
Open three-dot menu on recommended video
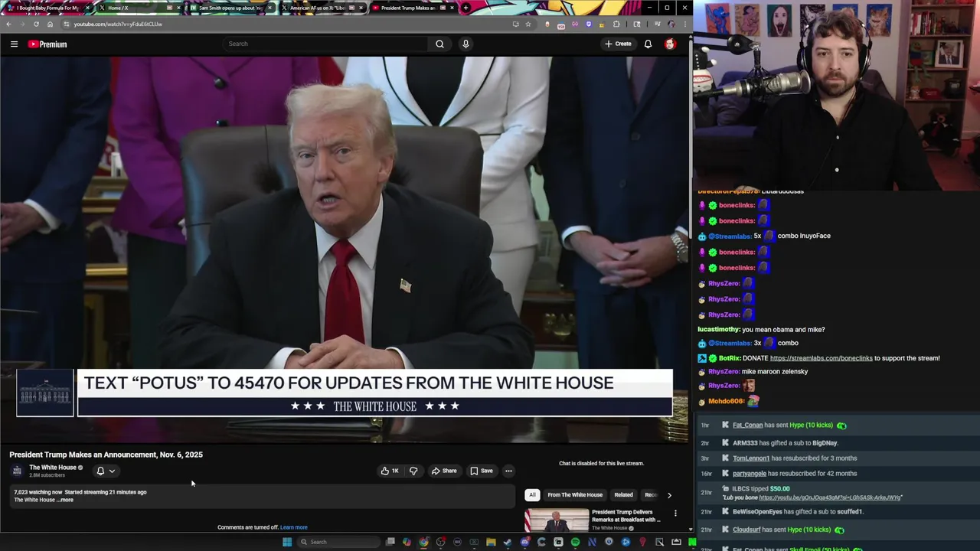(x=675, y=513)
